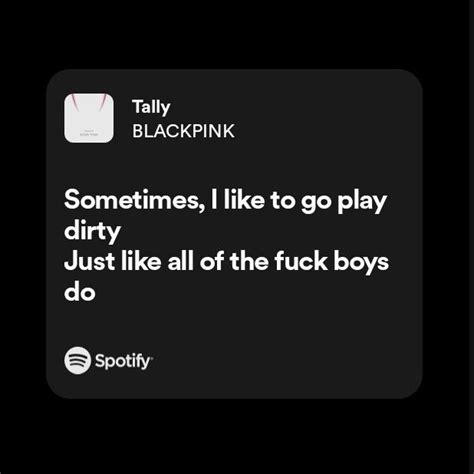
Task: Click the final lyric word "do"
Action: tap(80, 292)
